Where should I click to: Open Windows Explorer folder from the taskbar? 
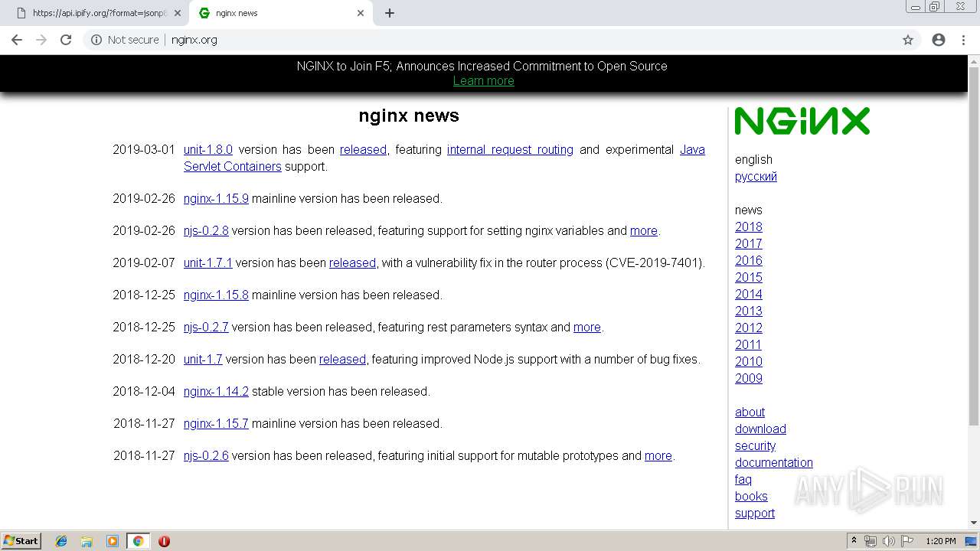coord(87,541)
